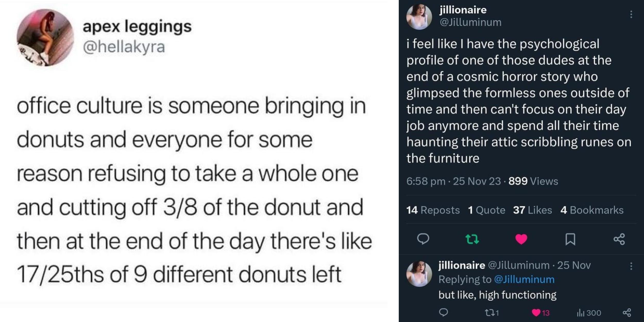View the 37 Likes list

coord(532,210)
